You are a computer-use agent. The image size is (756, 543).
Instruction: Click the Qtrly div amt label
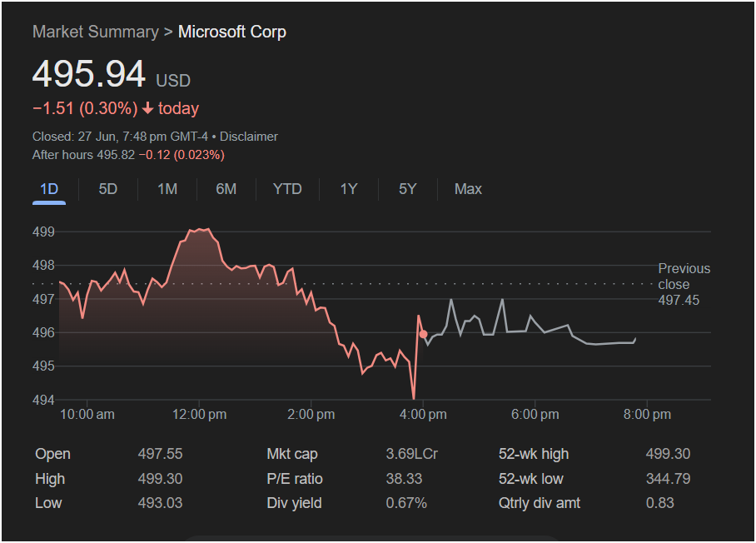[x=540, y=503]
